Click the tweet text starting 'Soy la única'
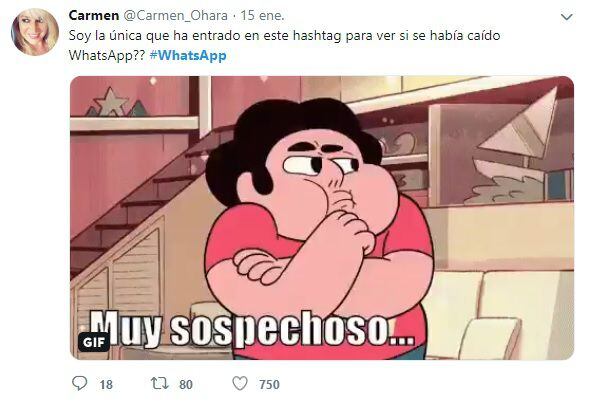Image resolution: width=600 pixels, height=413 pixels. (x=284, y=45)
